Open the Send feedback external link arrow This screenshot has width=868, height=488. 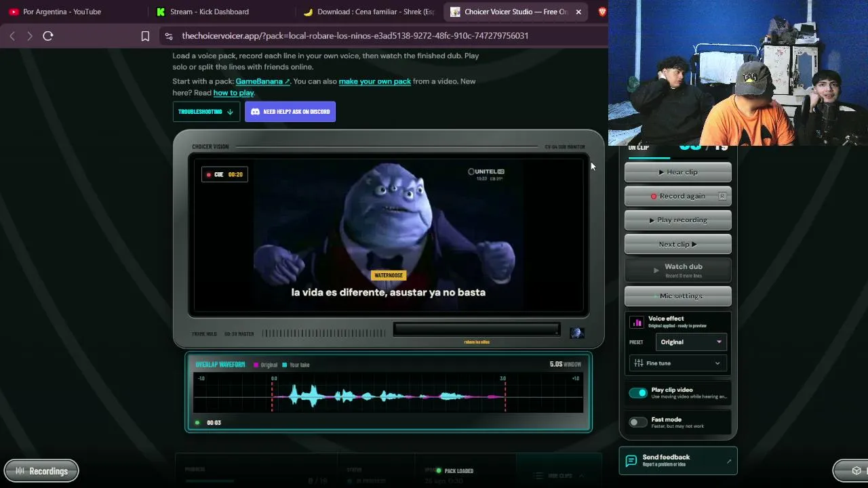729,461
